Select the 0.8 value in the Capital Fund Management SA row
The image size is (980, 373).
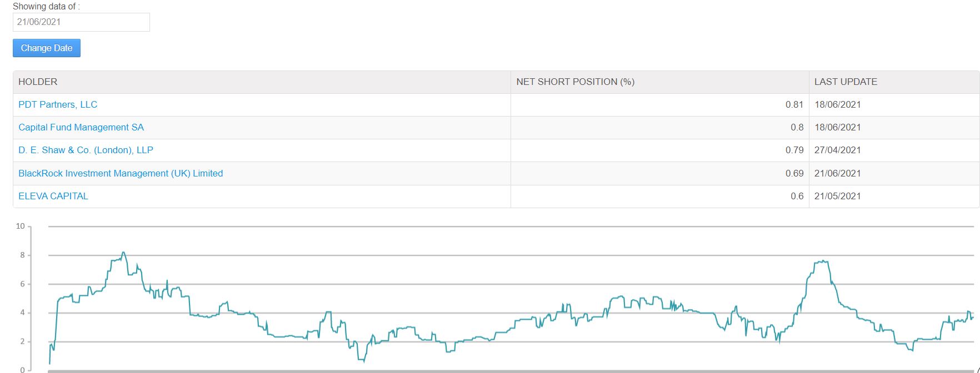pyautogui.click(x=797, y=127)
